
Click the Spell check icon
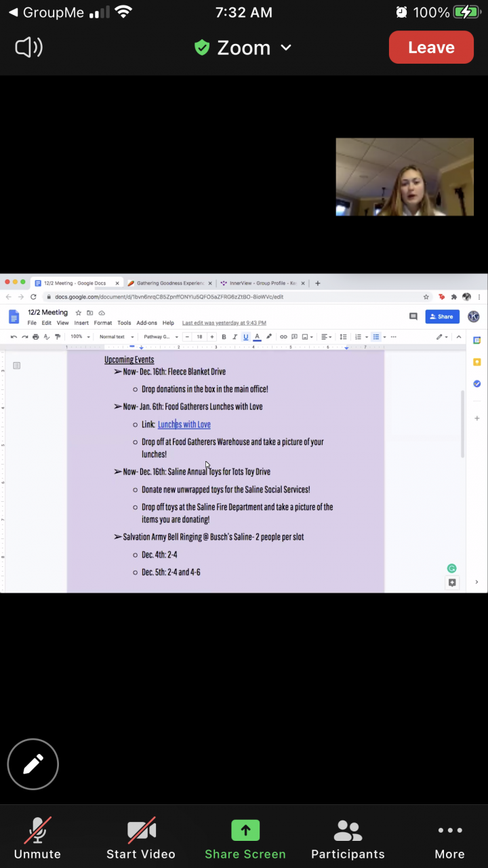[x=47, y=337]
